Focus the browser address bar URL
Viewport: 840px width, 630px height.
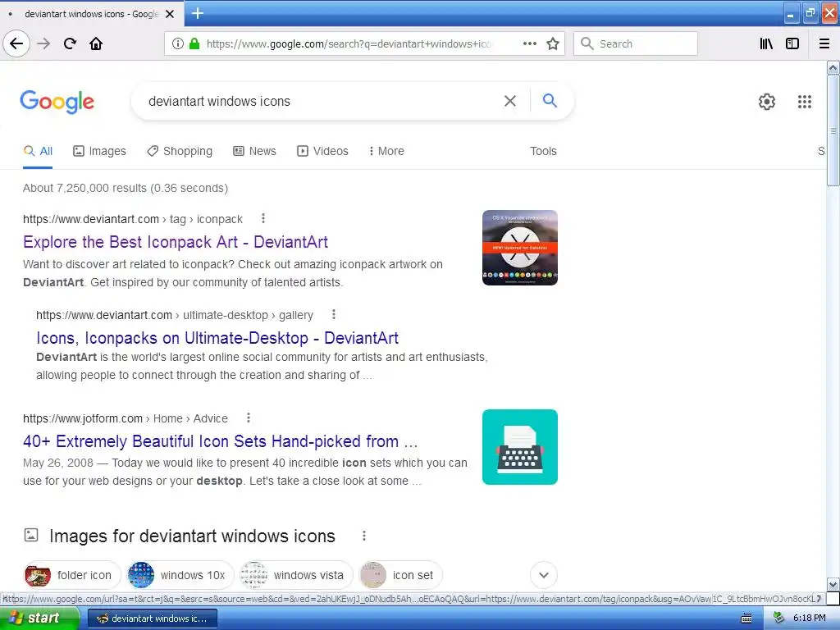tap(348, 44)
